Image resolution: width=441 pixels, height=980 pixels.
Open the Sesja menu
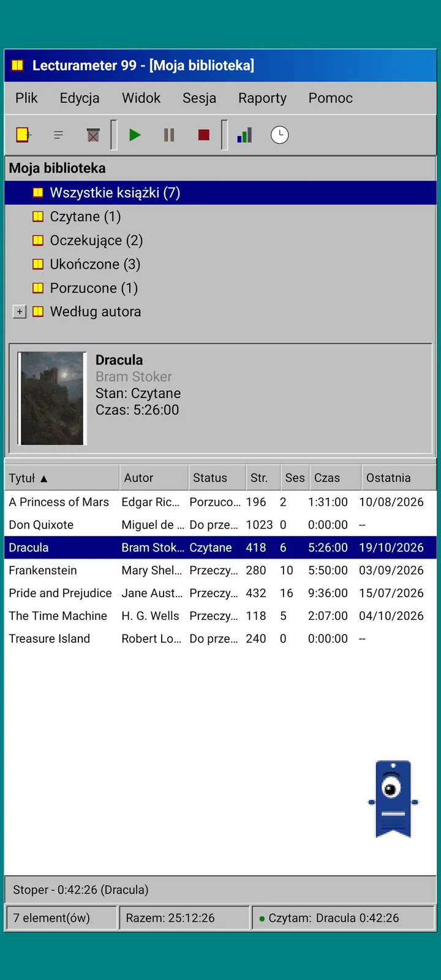199,98
